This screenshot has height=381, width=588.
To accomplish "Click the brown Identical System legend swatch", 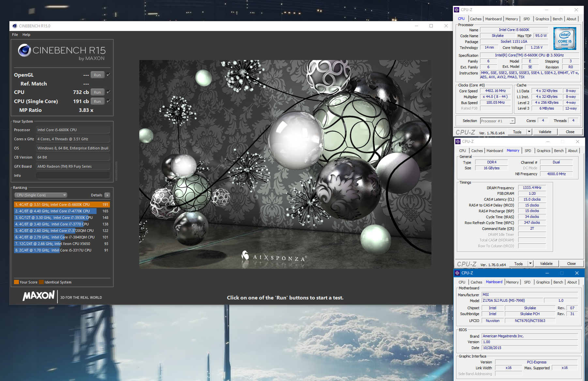I will (x=41, y=282).
